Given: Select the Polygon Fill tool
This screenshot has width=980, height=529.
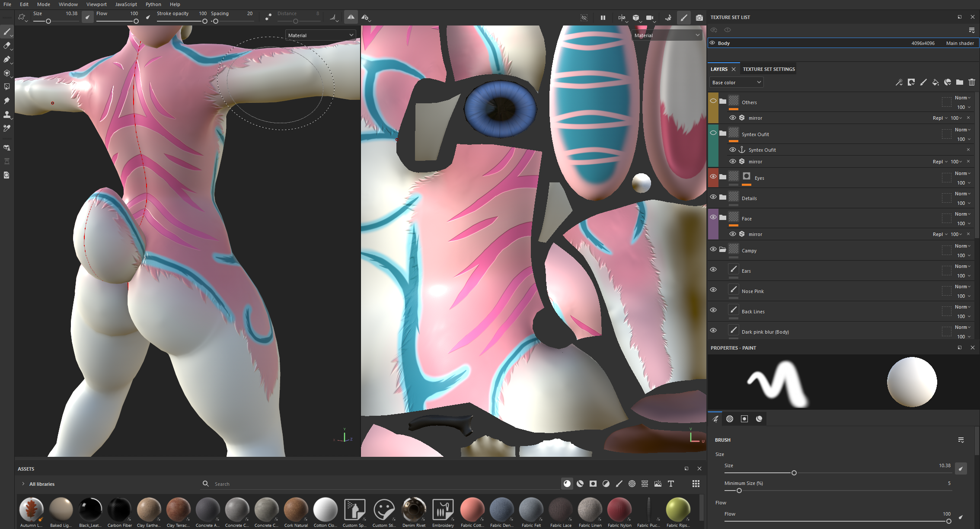Looking at the screenshot, I should click(x=7, y=87).
